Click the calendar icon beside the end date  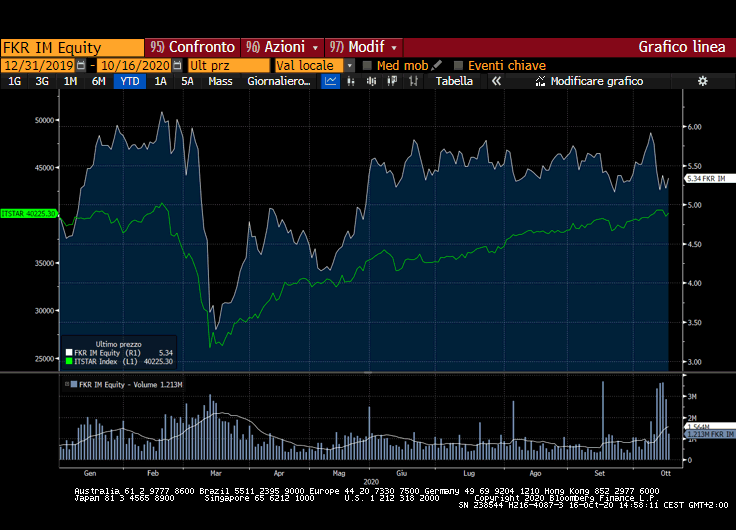pos(178,65)
